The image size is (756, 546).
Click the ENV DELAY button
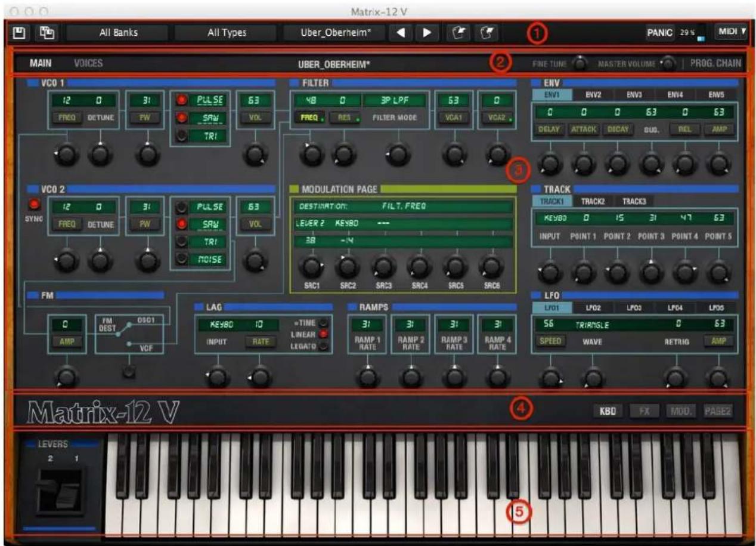(552, 128)
